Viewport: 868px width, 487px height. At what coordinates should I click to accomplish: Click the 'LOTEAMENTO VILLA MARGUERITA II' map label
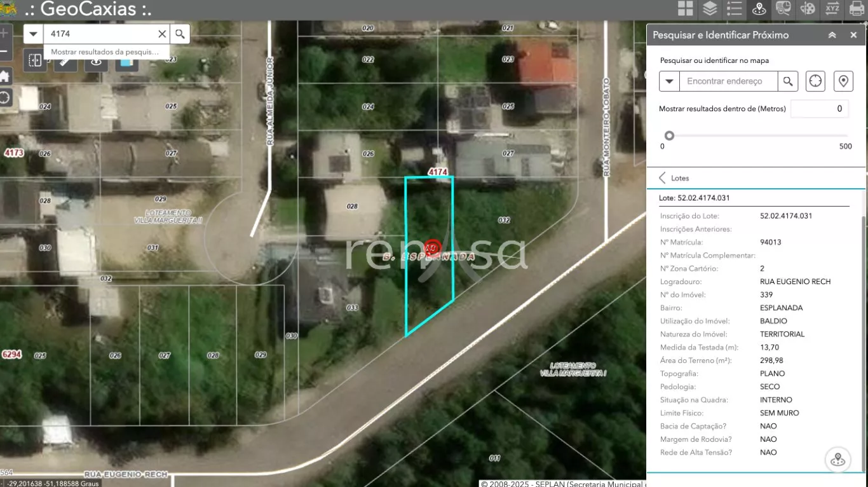click(168, 216)
